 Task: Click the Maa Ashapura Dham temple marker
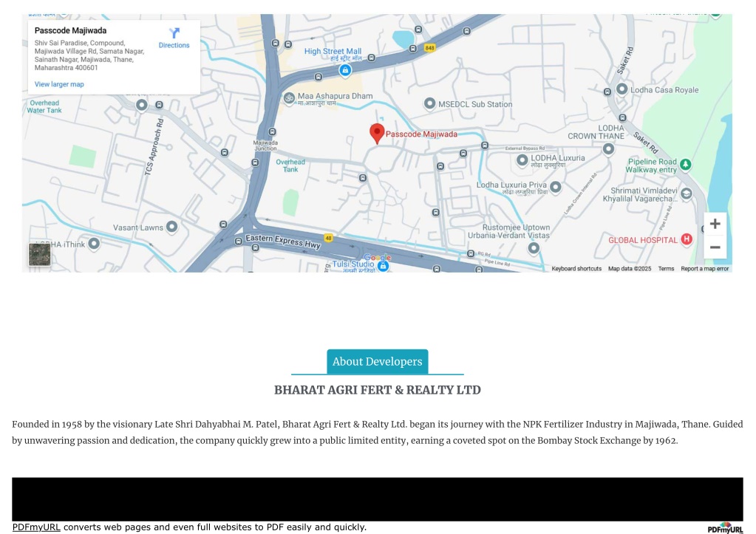click(x=289, y=97)
